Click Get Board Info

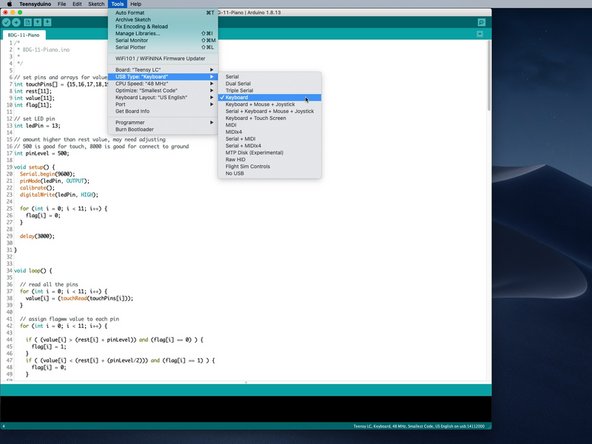click(163, 111)
